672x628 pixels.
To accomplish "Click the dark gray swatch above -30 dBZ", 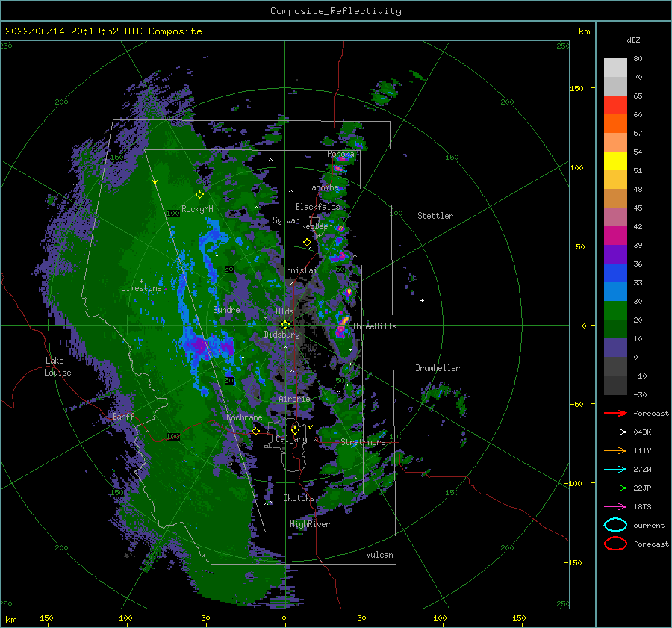I will click(x=615, y=385).
